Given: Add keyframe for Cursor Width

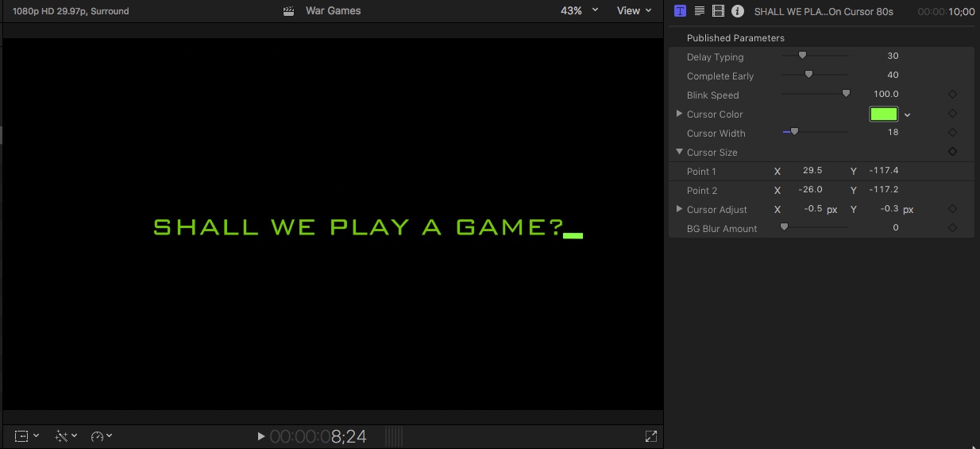Looking at the screenshot, I should point(952,133).
